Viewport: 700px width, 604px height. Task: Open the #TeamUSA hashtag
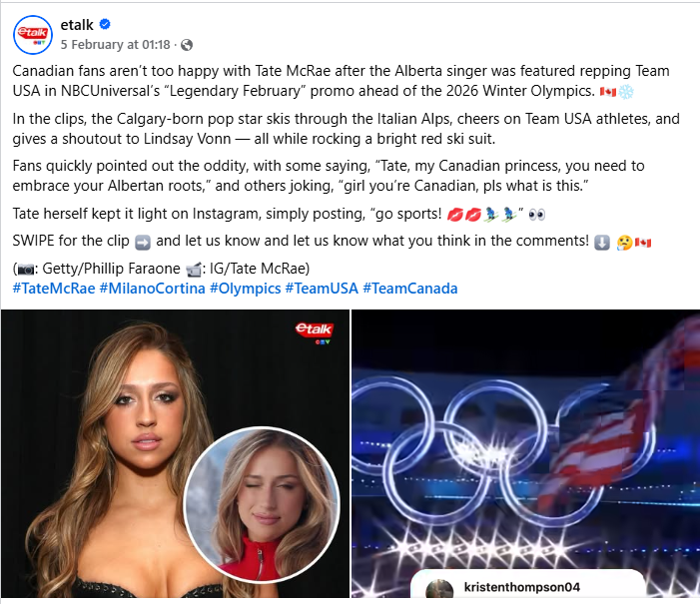pos(322,289)
